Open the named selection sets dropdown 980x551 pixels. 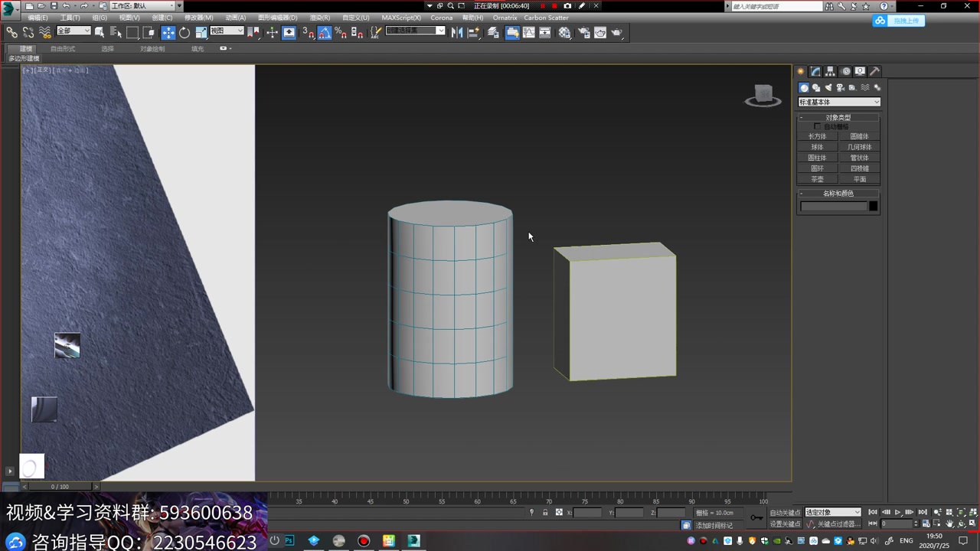[416, 31]
